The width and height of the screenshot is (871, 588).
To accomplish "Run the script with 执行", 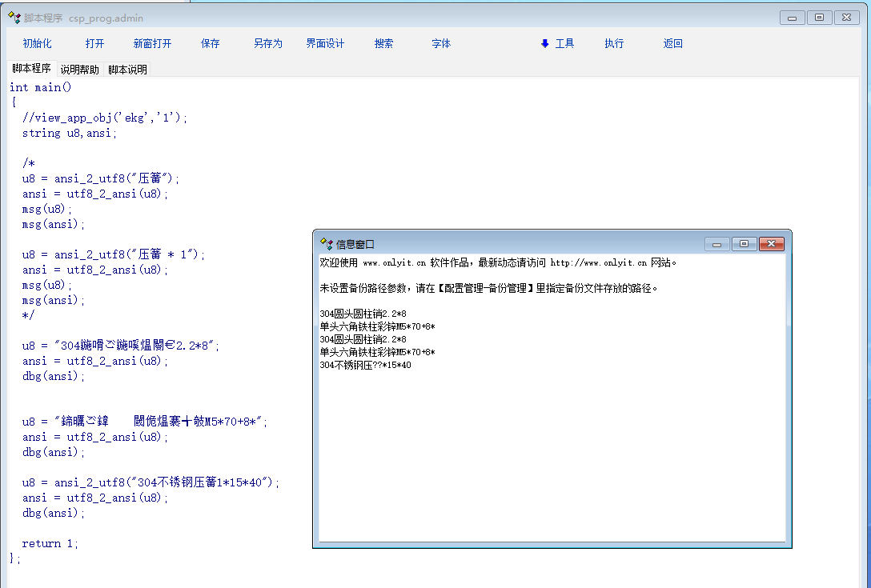I will point(614,44).
